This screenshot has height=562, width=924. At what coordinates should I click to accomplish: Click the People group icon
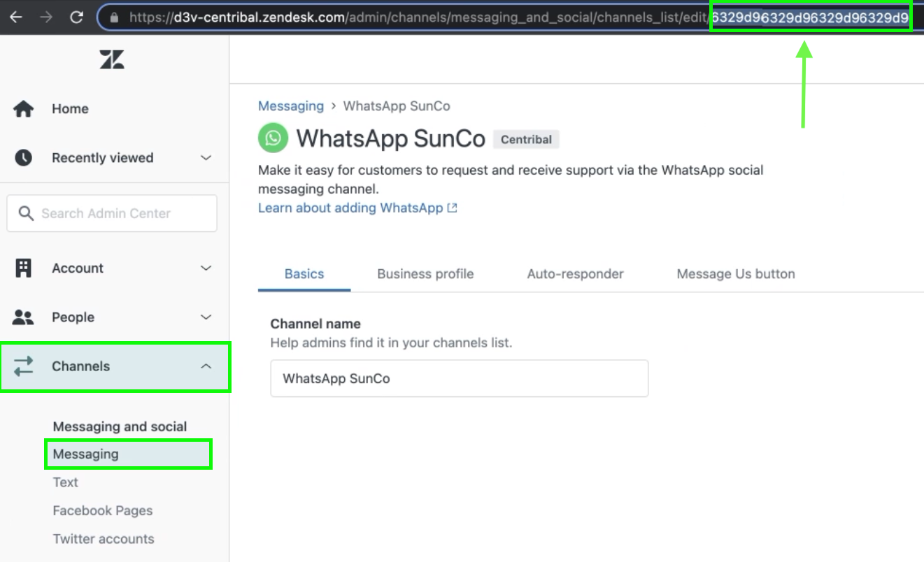point(24,317)
